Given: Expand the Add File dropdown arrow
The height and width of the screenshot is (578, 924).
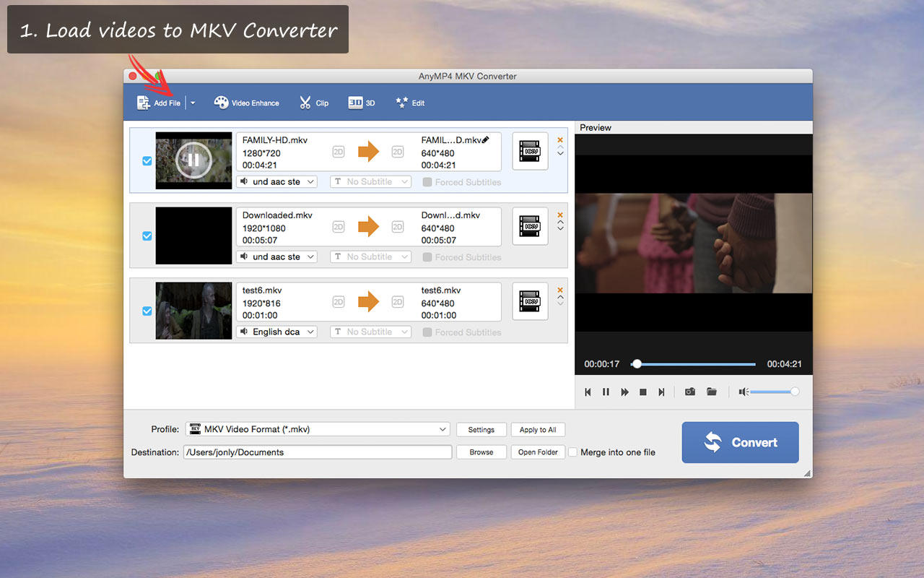Looking at the screenshot, I should [x=193, y=103].
